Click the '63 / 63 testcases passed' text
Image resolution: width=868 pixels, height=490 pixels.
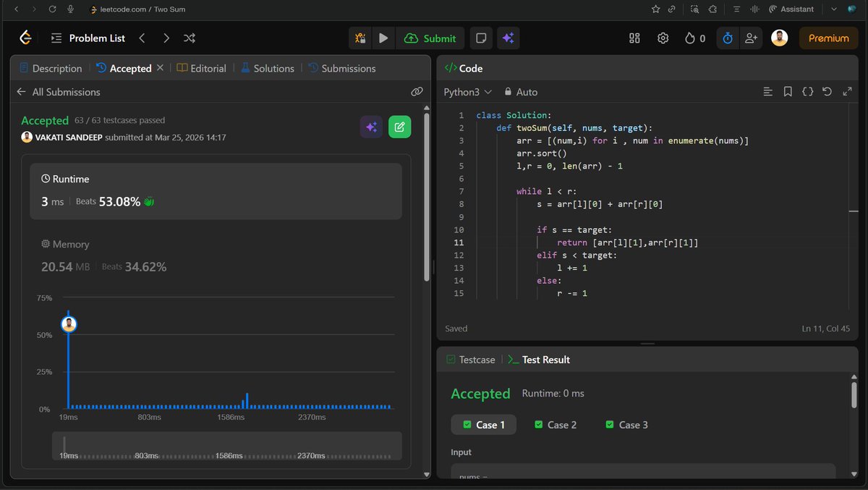coord(120,120)
